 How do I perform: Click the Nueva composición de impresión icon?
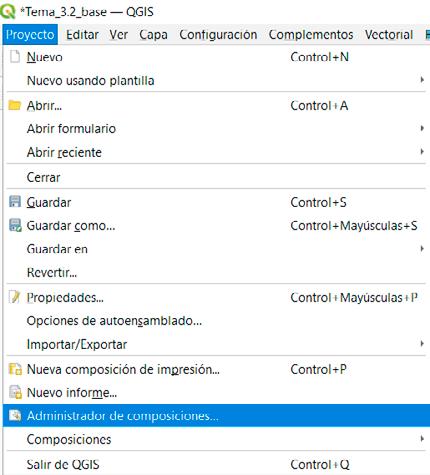pyautogui.click(x=15, y=369)
